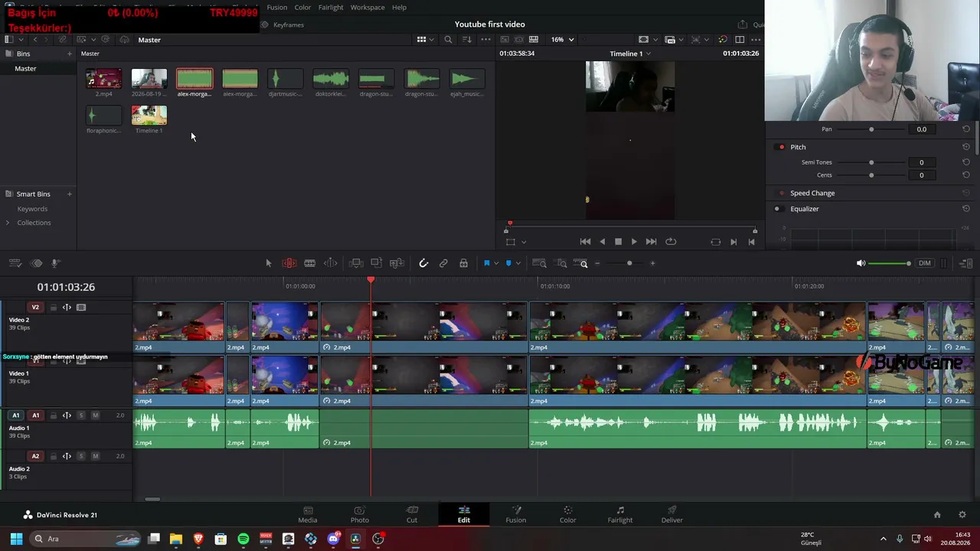The image size is (980, 551).
Task: Adjust the Pan slider handle
Action: pos(871,129)
